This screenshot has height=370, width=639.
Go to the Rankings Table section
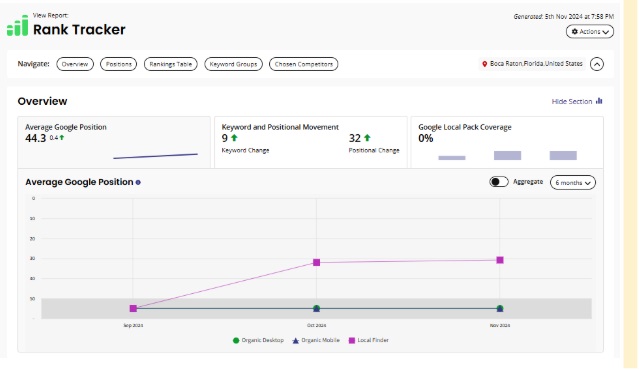click(170, 64)
